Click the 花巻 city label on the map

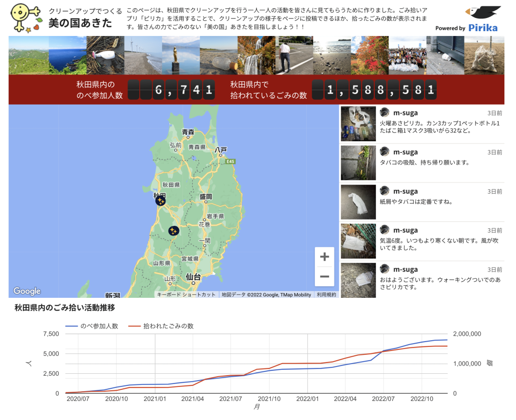click(x=204, y=224)
